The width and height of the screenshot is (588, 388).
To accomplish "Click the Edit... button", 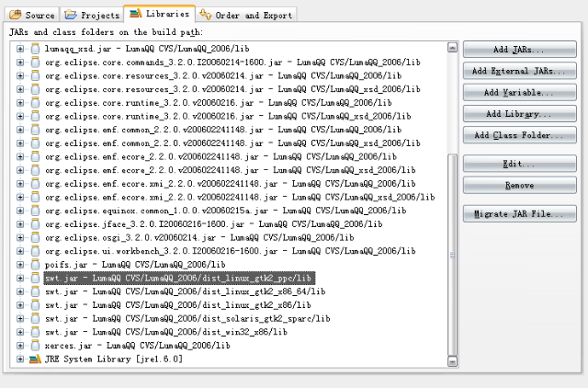I will coord(519,164).
